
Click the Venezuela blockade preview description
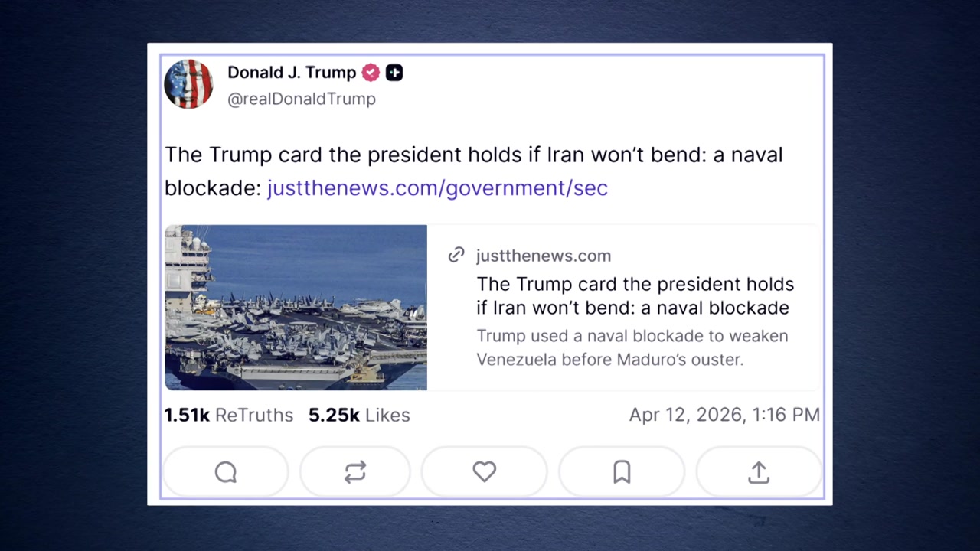tap(632, 347)
